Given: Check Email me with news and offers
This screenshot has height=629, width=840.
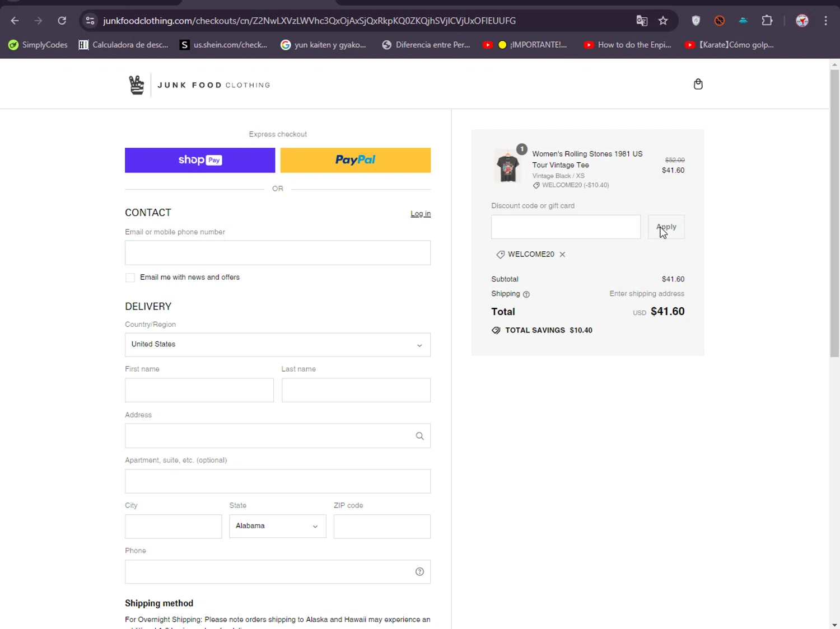Looking at the screenshot, I should [x=130, y=278].
